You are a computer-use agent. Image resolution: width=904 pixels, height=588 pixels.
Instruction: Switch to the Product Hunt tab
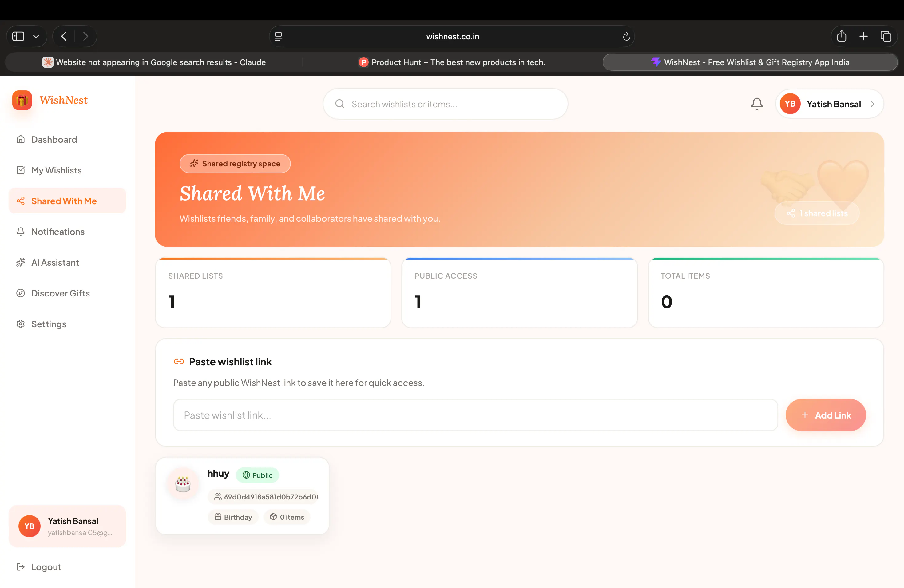coord(452,62)
